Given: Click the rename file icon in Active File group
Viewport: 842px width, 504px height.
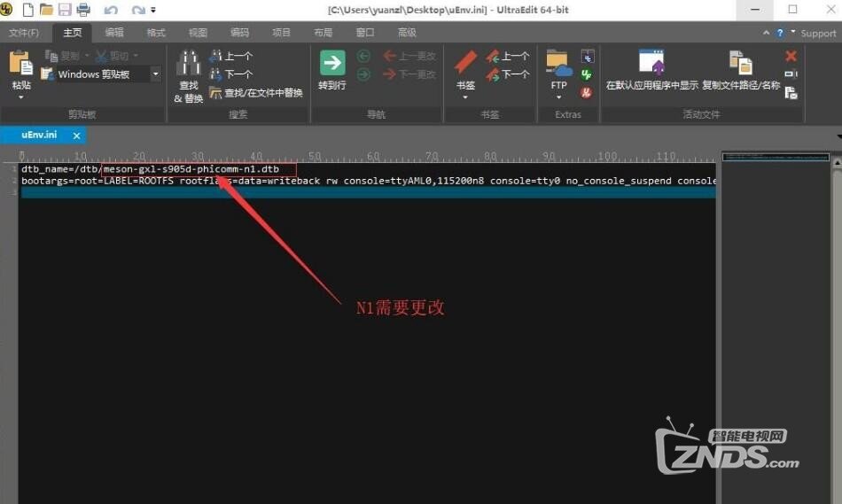Looking at the screenshot, I should pos(791,74).
